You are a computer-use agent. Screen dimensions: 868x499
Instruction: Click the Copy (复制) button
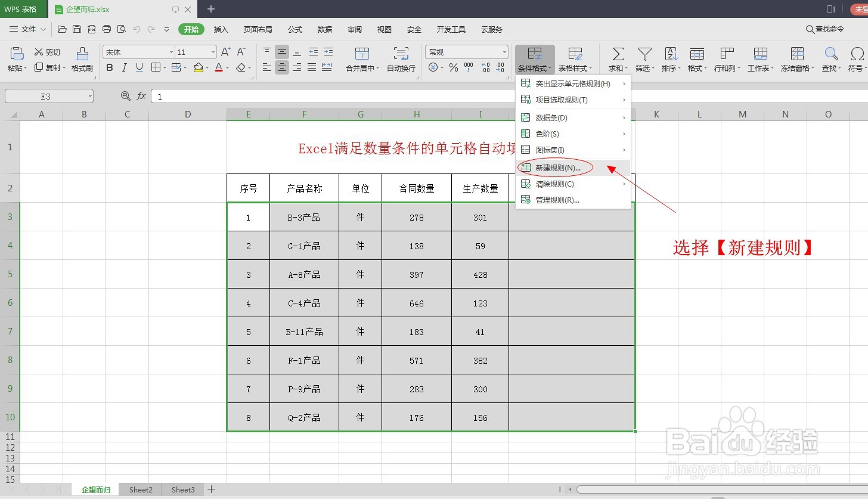click(47, 67)
